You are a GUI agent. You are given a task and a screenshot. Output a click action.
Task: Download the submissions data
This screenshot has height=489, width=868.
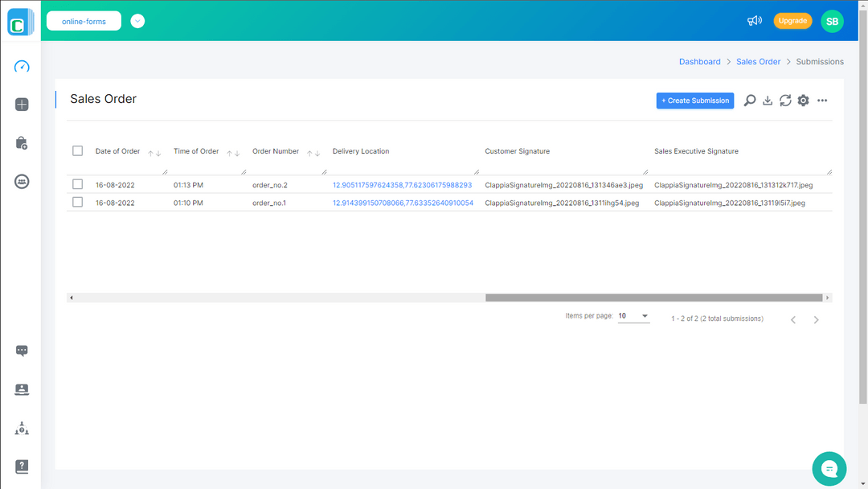(768, 101)
